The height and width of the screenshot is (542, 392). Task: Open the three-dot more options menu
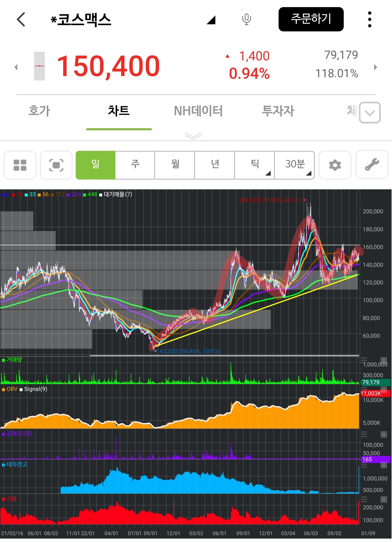pos(369,19)
